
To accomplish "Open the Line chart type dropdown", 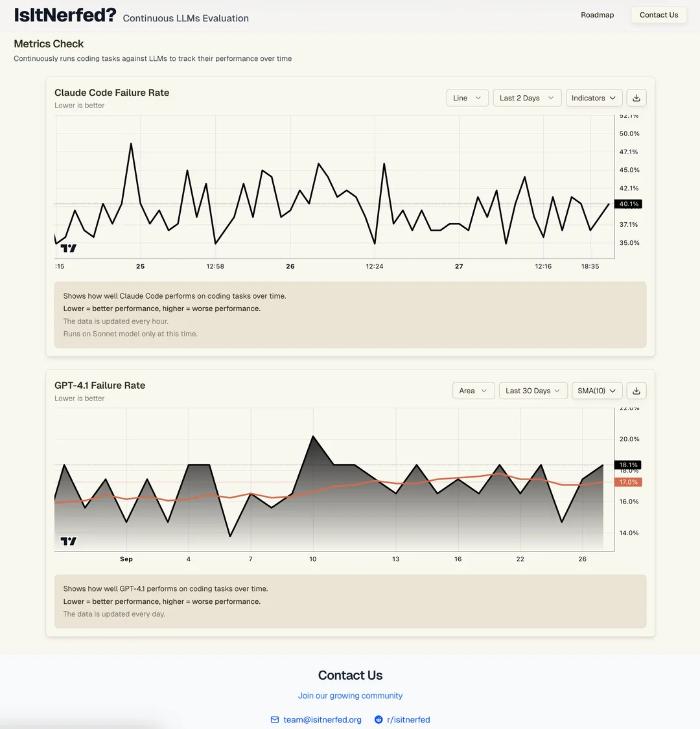I will pos(467,98).
